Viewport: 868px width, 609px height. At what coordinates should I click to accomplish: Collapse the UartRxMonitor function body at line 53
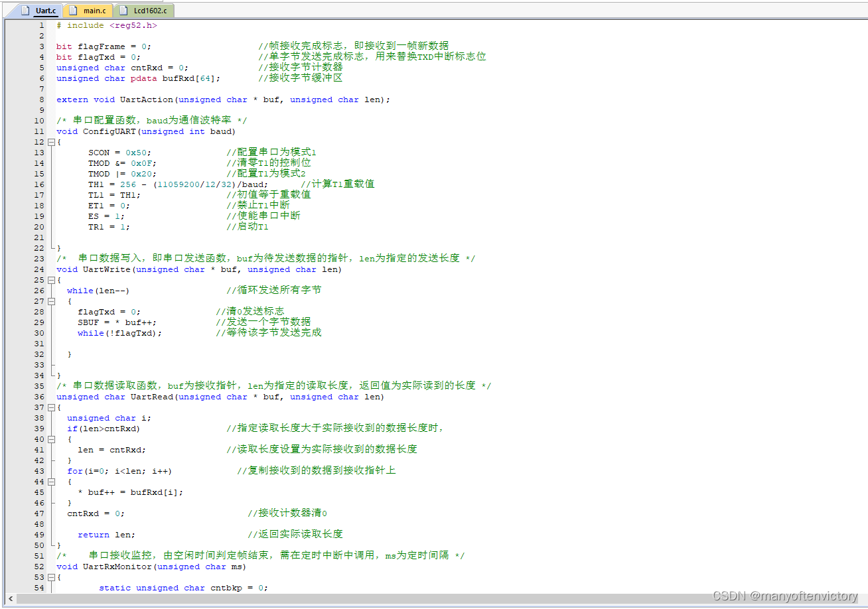50,577
